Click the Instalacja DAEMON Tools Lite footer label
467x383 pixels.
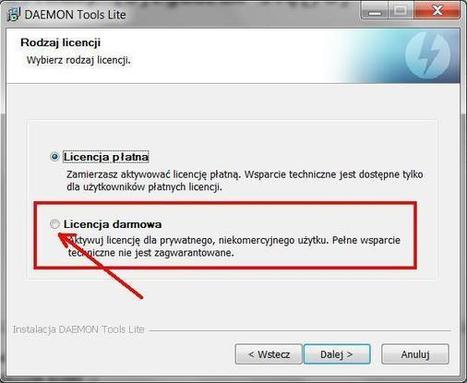click(x=78, y=330)
